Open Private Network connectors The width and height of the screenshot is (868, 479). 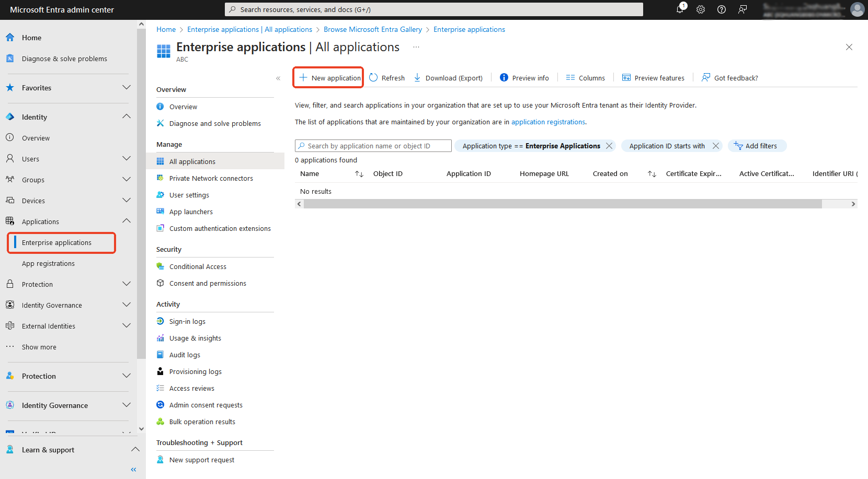click(211, 178)
